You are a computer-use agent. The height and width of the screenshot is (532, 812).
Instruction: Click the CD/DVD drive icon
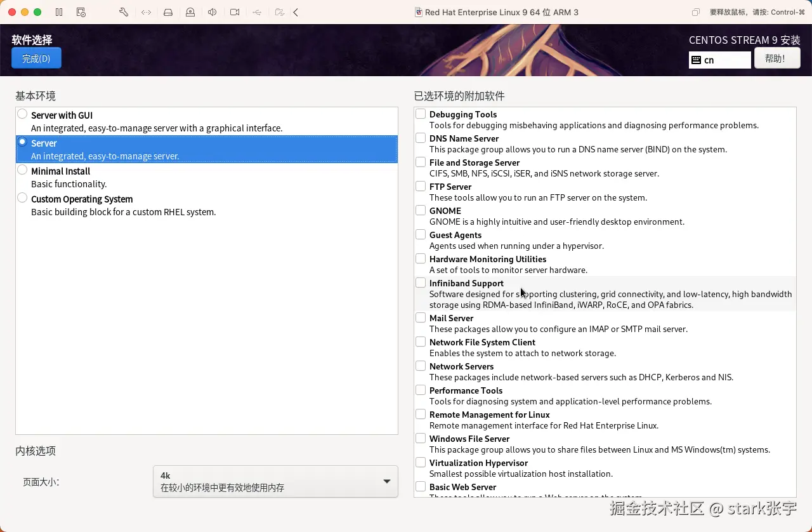(190, 12)
